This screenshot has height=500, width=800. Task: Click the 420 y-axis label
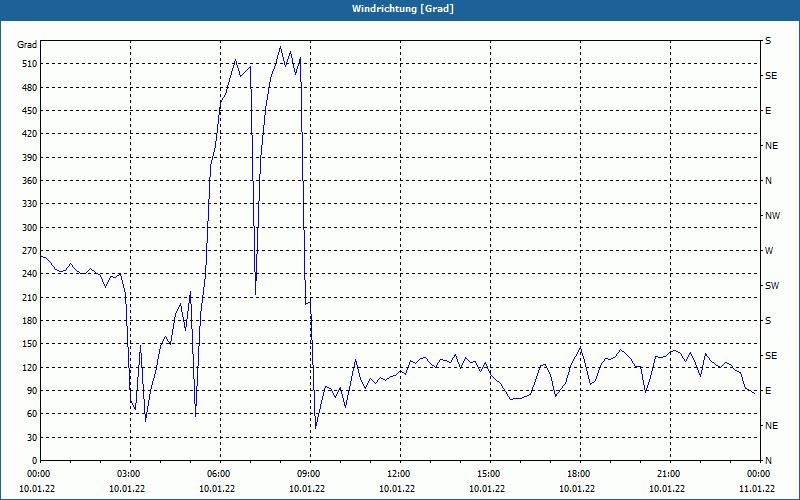pos(30,134)
